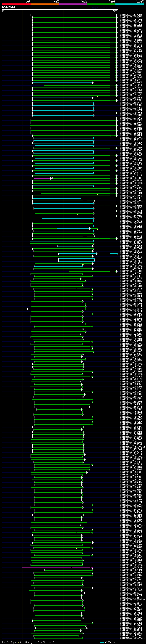Image resolution: width=146 pixels, height=644 pixels.
Task: Select the UniRef100_B9RWK6 label
Action: click(131, 82)
